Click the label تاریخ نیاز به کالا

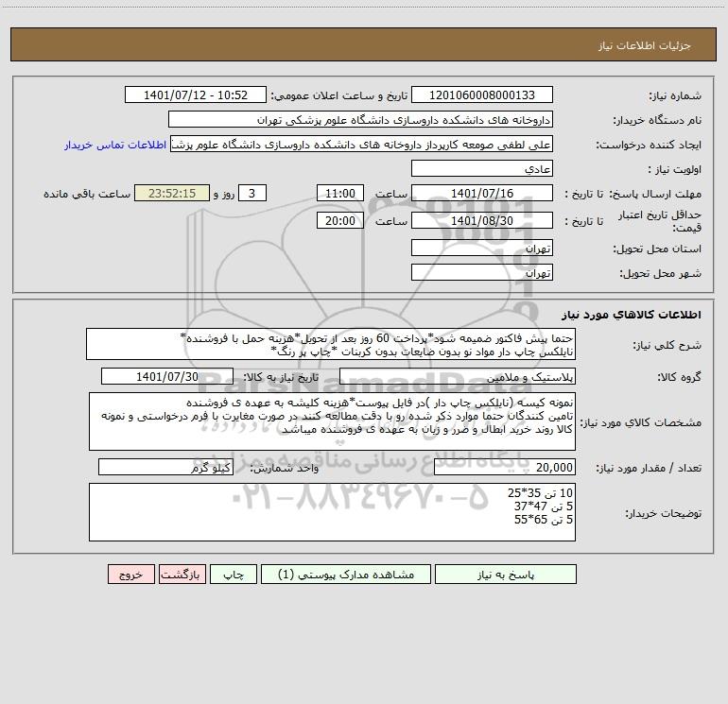click(281, 377)
